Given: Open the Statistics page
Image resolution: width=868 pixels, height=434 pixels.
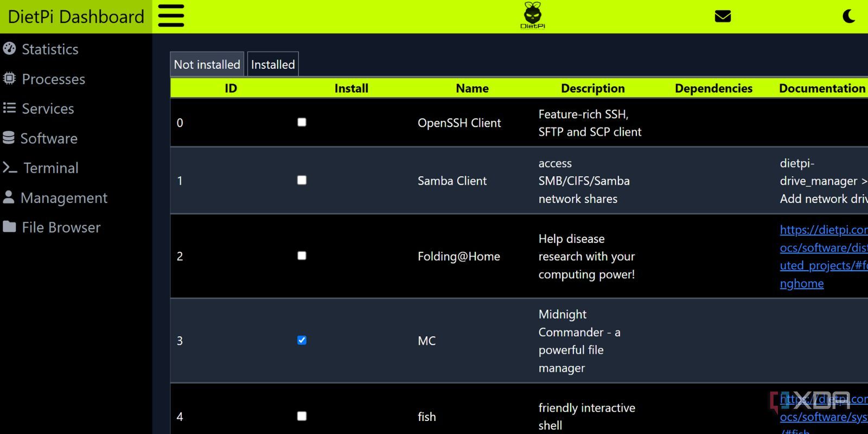Looking at the screenshot, I should click(x=50, y=49).
